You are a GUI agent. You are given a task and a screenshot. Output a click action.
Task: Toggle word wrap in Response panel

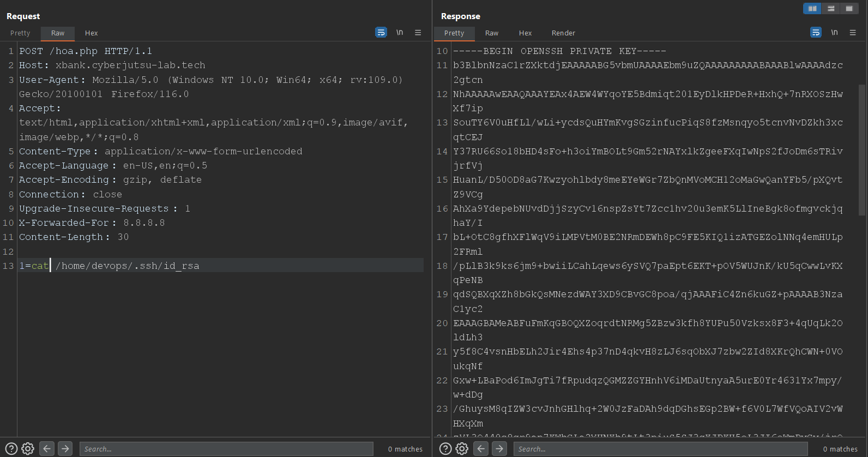pos(816,33)
